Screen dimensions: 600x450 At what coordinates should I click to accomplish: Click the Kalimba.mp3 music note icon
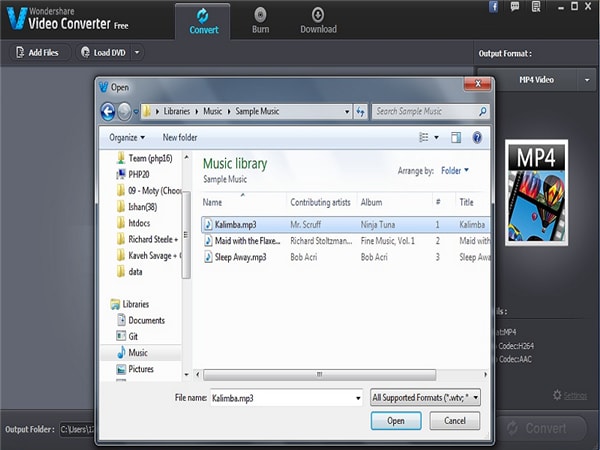208,224
